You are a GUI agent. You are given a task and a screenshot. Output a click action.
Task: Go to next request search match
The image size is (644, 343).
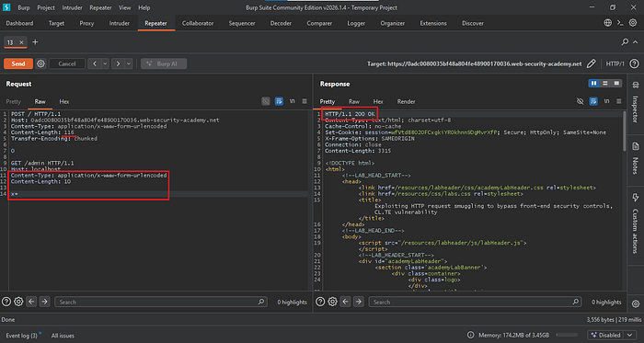pyautogui.click(x=44, y=302)
